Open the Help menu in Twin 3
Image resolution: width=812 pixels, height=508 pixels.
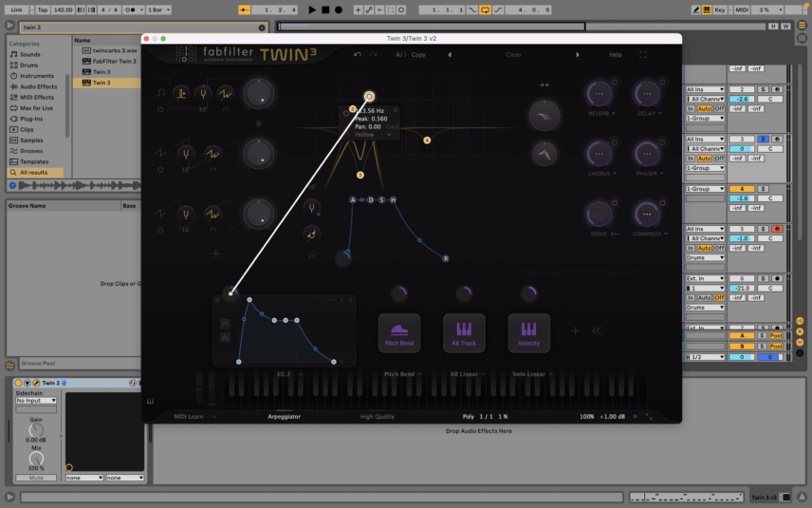click(616, 54)
